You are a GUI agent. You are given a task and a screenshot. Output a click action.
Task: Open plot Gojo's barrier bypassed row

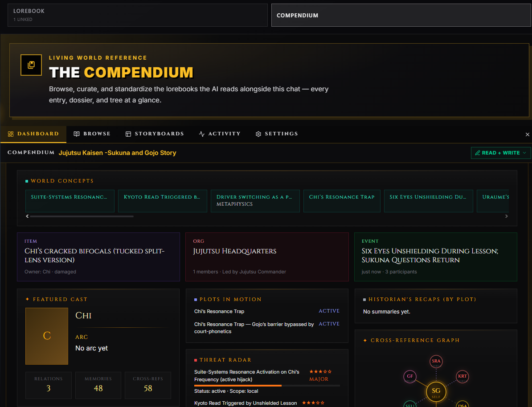[267, 328]
